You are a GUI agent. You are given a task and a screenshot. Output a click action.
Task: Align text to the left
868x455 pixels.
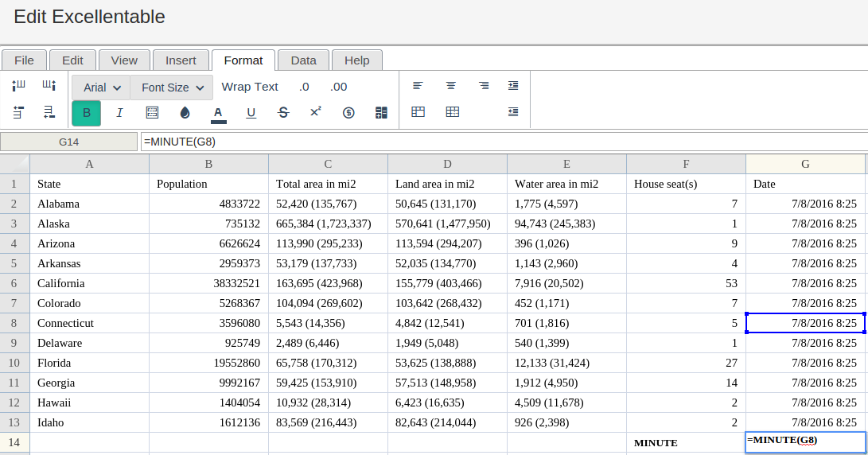pos(418,86)
